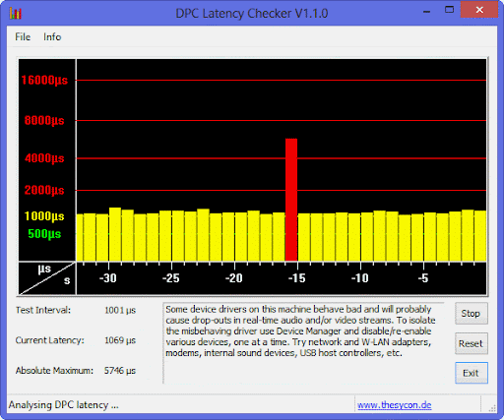Click the µs/s axis unit box
Viewport: 504px width, 420px height.
pyautogui.click(x=47, y=278)
